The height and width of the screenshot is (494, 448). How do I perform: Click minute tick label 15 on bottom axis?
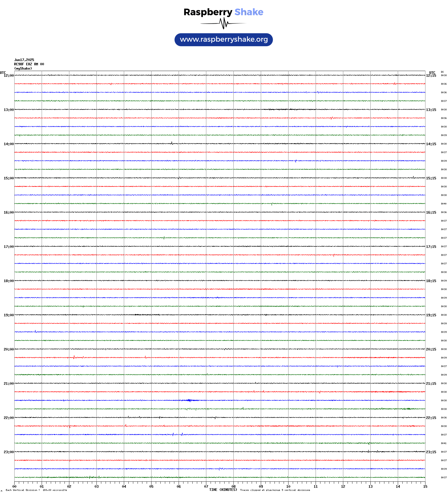coord(425,487)
